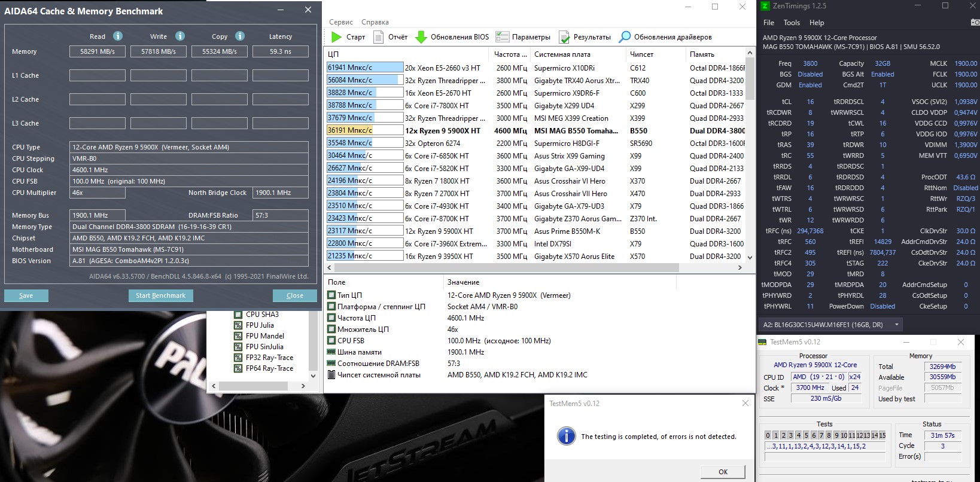Viewport: 980px width, 482px height.
Task: Take a screenshot with ZenTimings camera icon
Action: pos(975,23)
